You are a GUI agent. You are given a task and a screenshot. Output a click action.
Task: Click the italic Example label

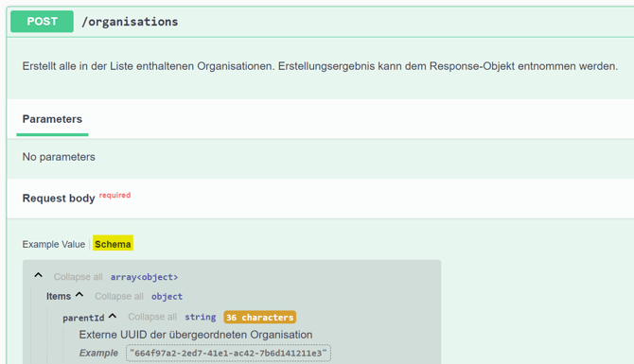[x=98, y=353]
